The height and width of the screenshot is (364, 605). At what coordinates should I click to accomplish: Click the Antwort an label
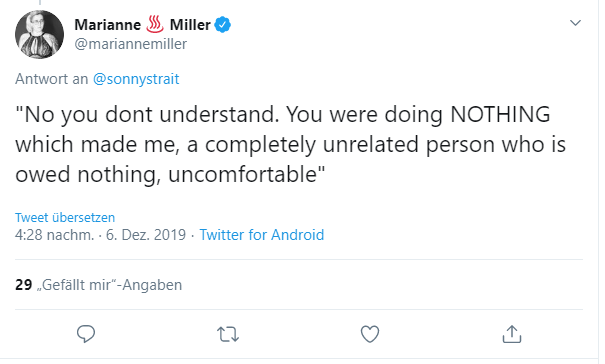(52, 79)
